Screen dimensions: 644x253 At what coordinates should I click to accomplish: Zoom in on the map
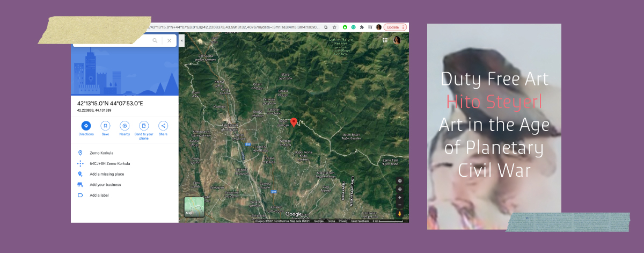click(400, 197)
